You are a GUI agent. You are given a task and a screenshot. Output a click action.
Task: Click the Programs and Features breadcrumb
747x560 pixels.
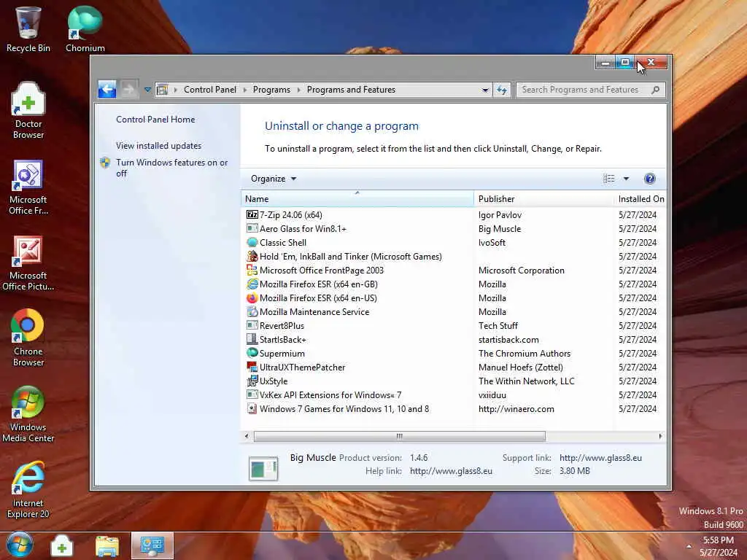tap(351, 90)
